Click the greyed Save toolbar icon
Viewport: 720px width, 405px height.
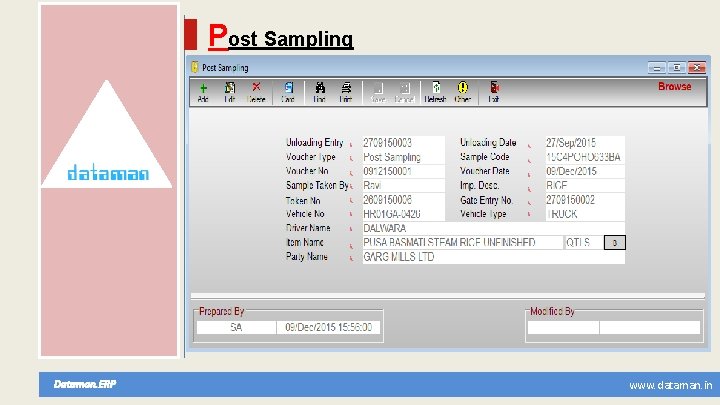(x=378, y=92)
